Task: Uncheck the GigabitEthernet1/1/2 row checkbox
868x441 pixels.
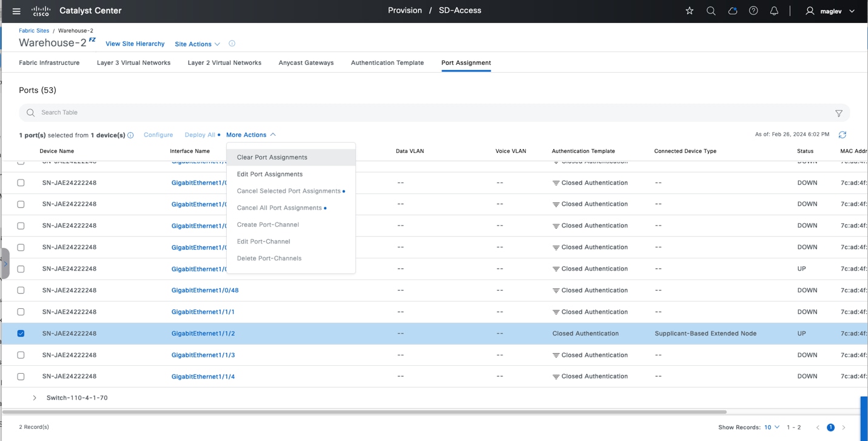Action: [x=21, y=334]
